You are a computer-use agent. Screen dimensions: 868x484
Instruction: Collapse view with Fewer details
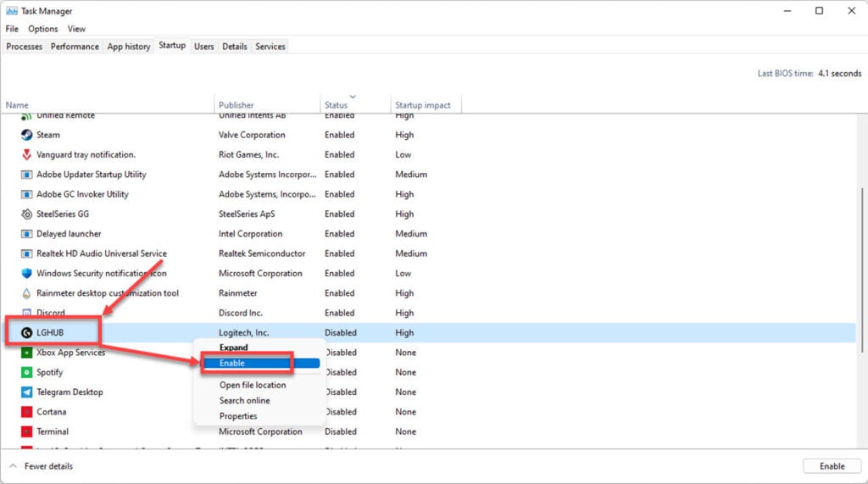[42, 466]
